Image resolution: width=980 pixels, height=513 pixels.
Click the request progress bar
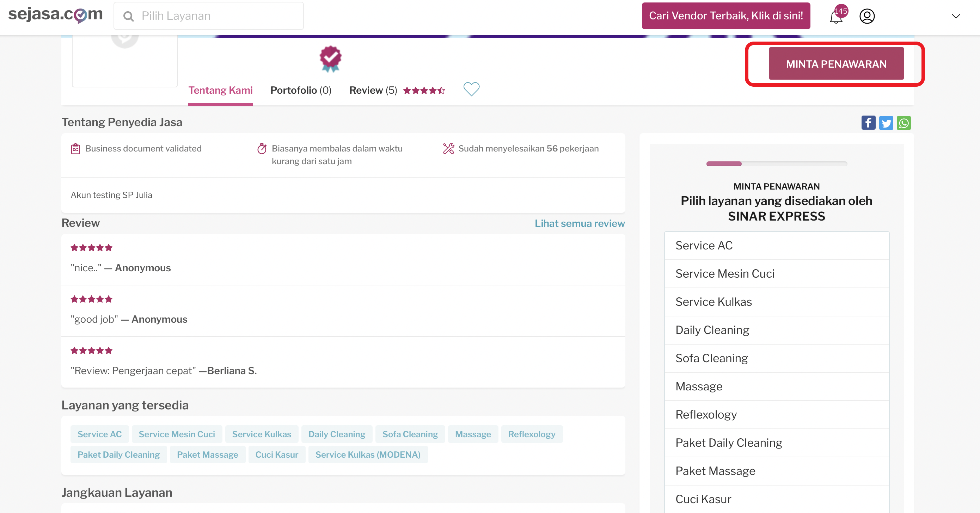(x=776, y=163)
